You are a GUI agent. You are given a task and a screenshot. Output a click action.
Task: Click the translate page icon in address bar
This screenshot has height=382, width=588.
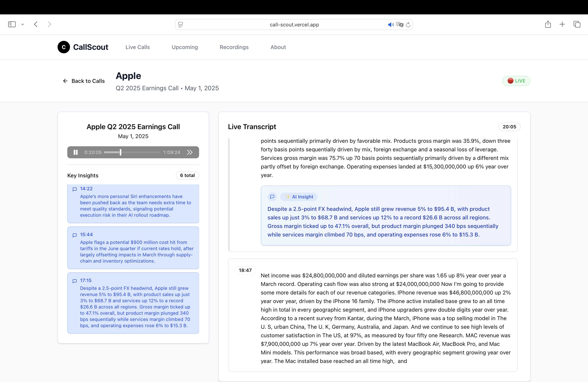399,25
